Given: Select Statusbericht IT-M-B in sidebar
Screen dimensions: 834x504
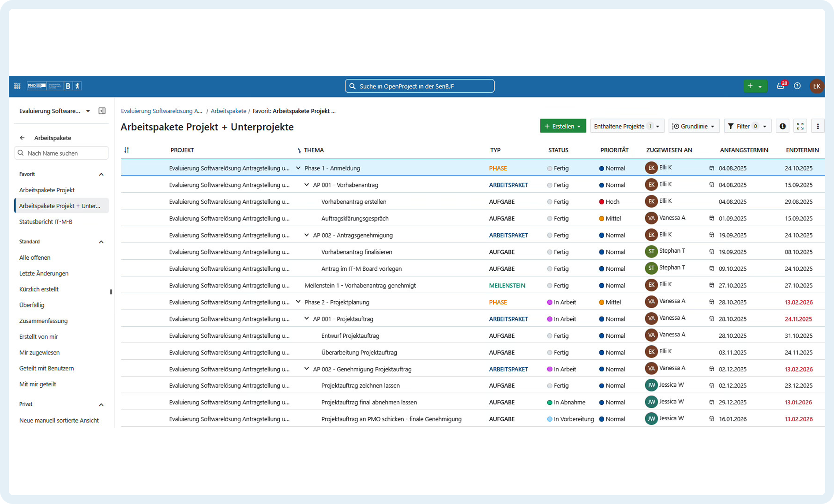Looking at the screenshot, I should 45,222.
